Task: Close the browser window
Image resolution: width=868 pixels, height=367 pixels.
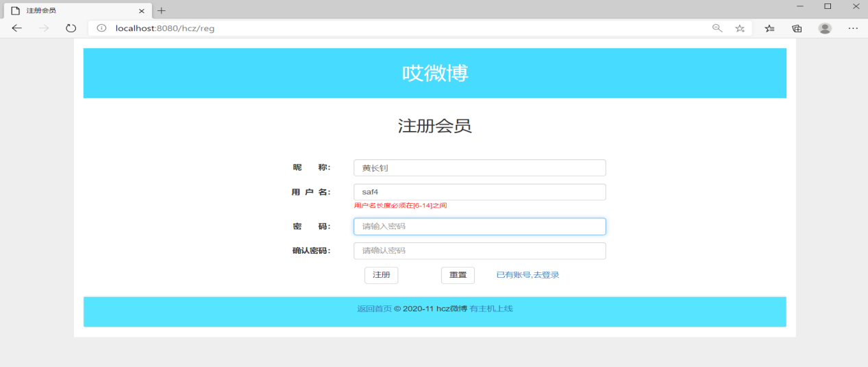Action: (x=855, y=6)
